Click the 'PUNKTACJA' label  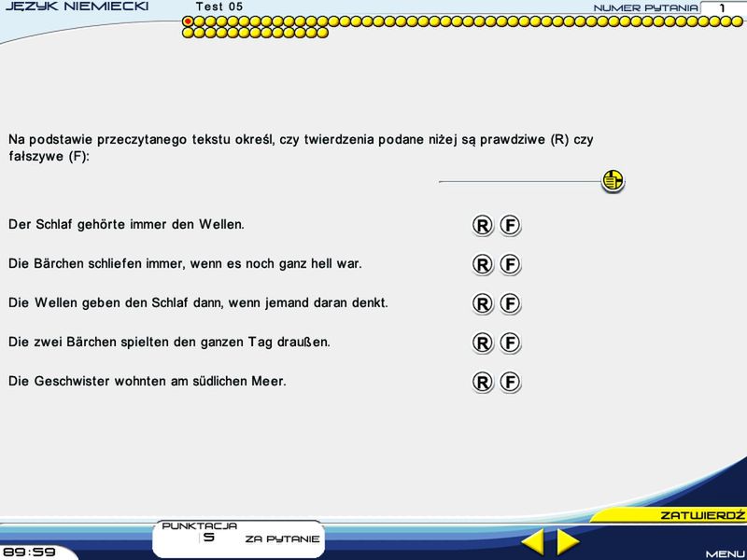[x=199, y=526]
